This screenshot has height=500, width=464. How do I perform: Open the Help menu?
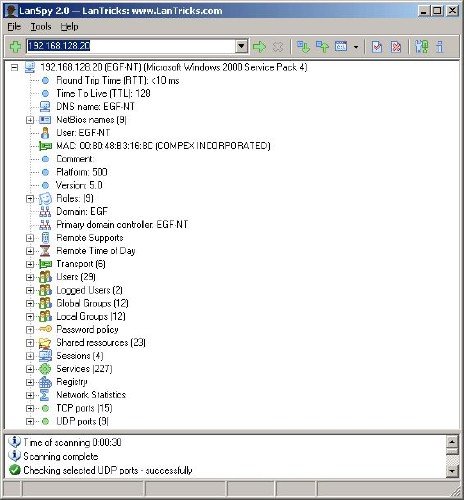click(69, 27)
